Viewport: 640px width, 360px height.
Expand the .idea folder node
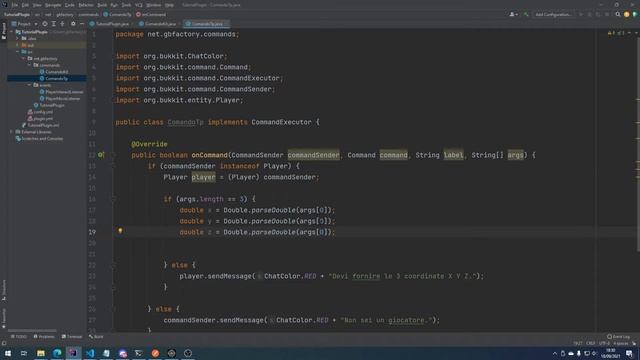(x=18, y=38)
